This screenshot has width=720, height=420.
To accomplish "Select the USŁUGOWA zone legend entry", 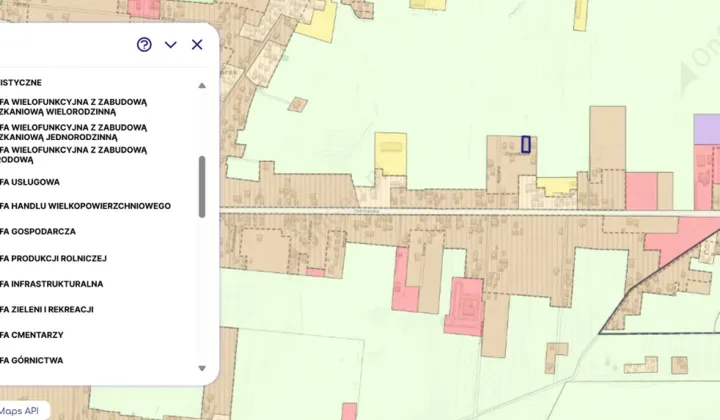I will coord(30,182).
